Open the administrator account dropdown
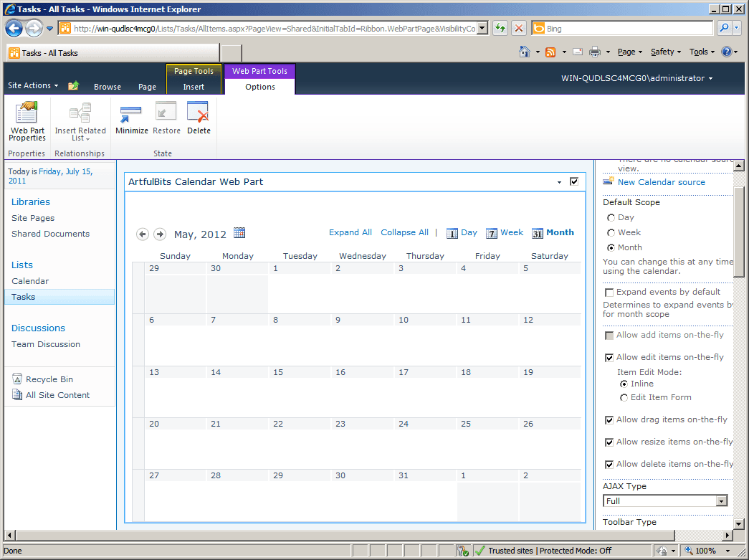749x560 pixels. pos(636,78)
